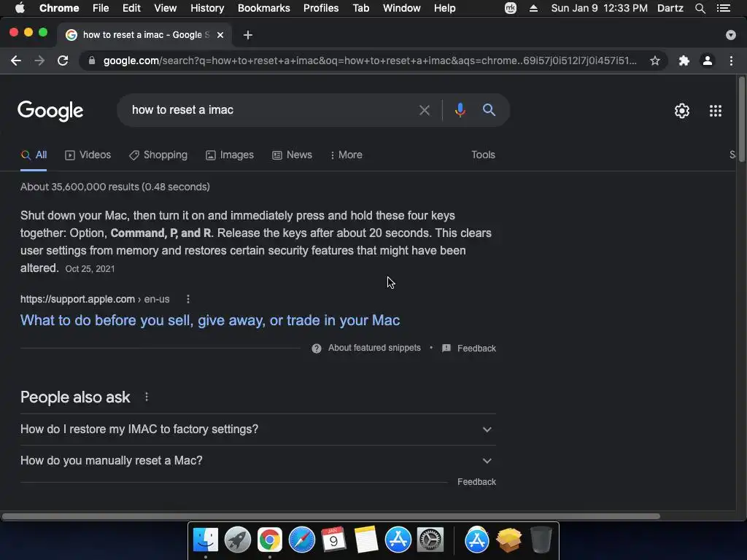Bookmark this page with the star icon
Screen dimensions: 747x560
click(x=655, y=61)
